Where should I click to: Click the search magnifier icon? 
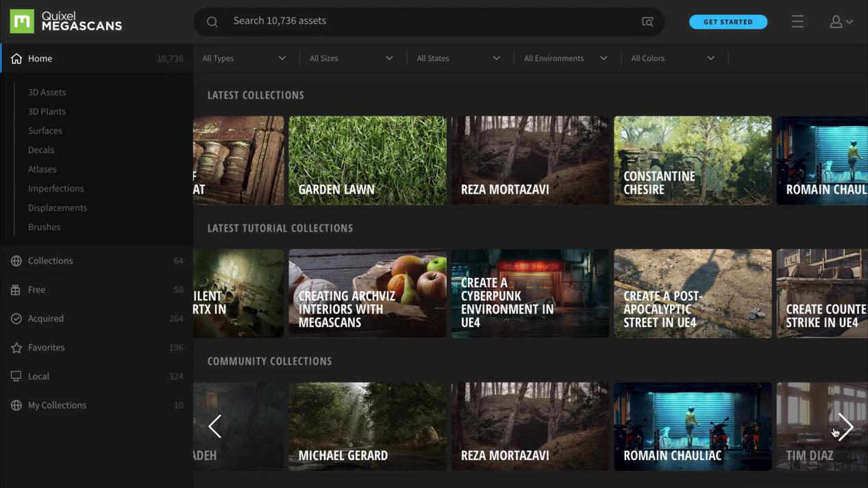(212, 22)
